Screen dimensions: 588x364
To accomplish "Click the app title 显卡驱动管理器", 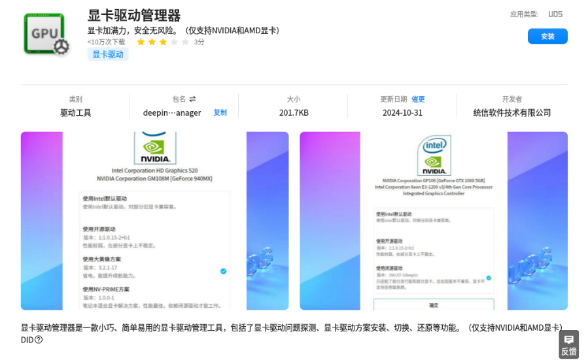I will coord(134,16).
